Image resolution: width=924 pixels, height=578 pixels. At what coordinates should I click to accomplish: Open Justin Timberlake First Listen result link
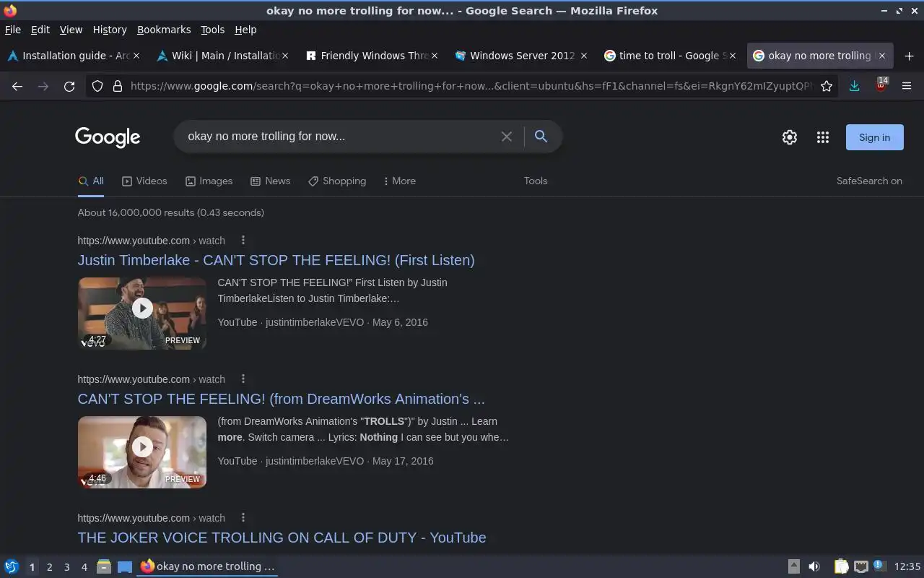click(276, 260)
